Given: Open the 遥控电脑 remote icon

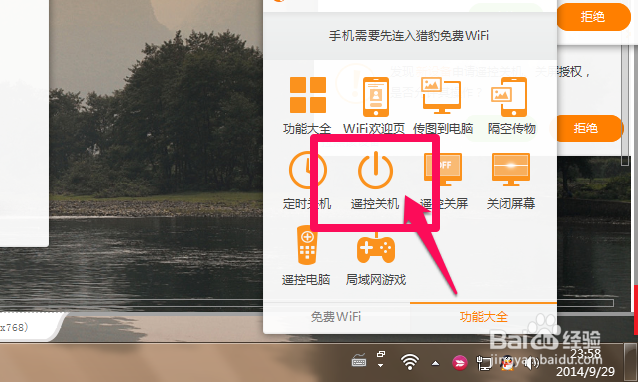Looking at the screenshot, I should [307, 244].
